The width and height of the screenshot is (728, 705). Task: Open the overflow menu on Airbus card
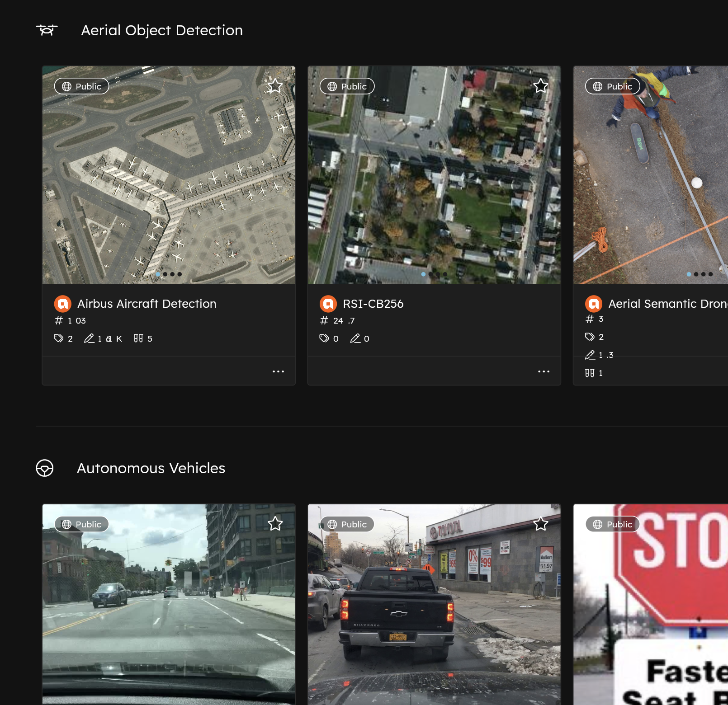point(279,371)
